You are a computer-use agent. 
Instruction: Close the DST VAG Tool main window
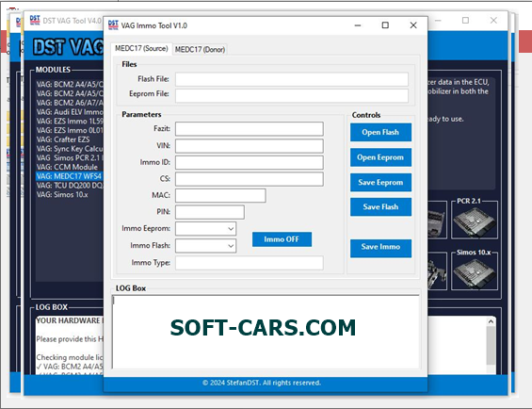493,21
